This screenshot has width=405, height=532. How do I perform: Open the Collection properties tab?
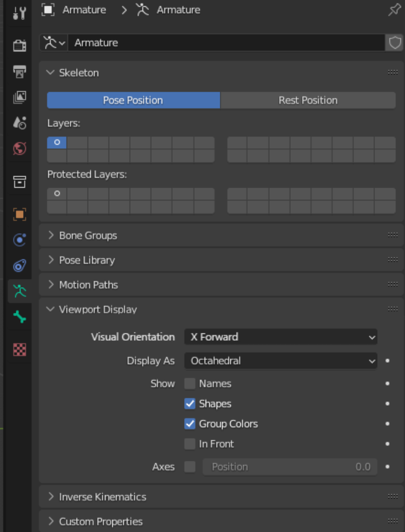coord(19,182)
